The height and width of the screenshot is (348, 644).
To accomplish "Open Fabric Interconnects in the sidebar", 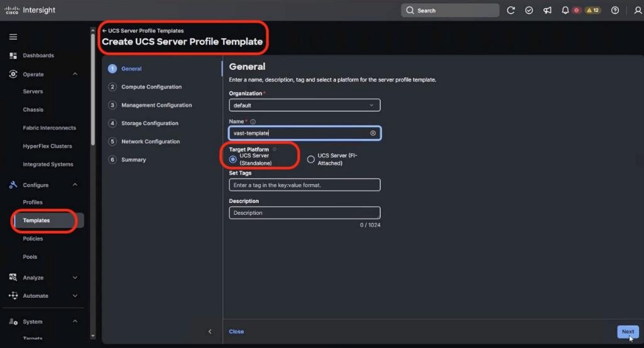I will click(49, 128).
